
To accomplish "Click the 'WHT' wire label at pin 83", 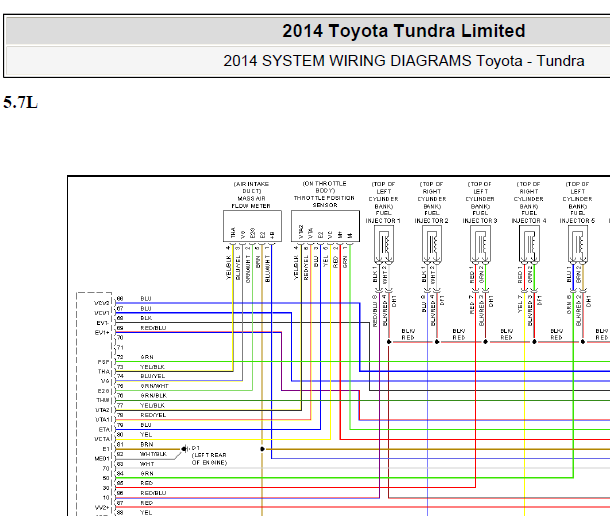I will 147,464.
